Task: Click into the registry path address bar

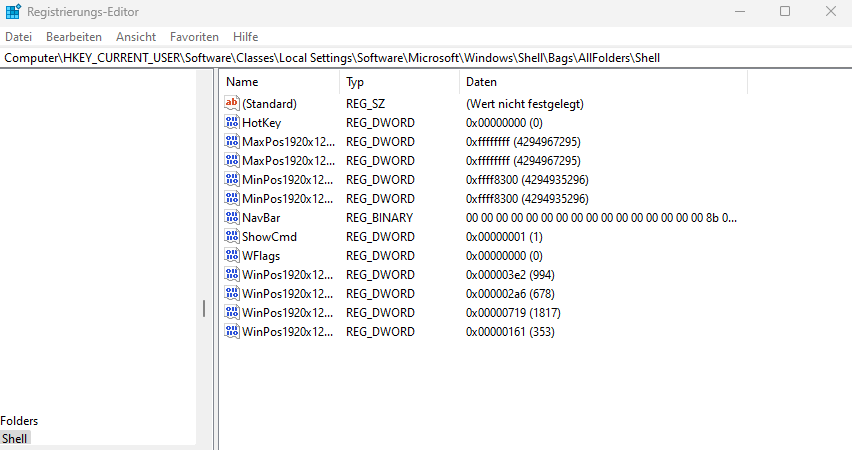Action: point(426,58)
